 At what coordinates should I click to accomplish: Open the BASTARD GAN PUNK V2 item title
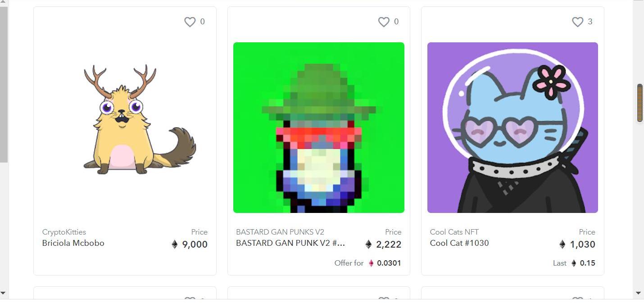(290, 243)
